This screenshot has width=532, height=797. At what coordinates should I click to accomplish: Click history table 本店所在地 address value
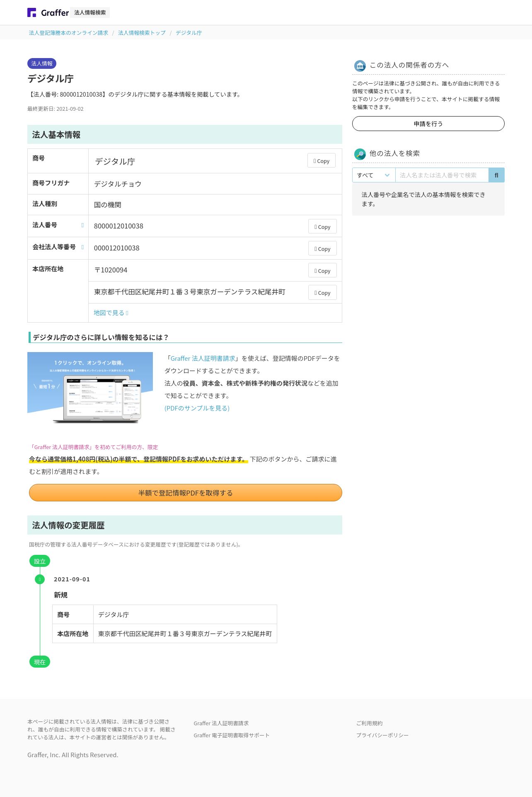tap(185, 634)
